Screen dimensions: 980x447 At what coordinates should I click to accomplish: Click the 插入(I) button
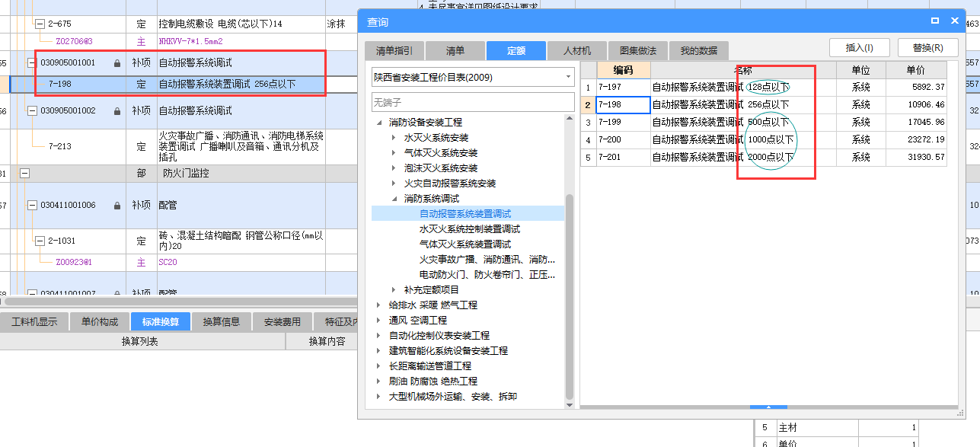click(859, 47)
